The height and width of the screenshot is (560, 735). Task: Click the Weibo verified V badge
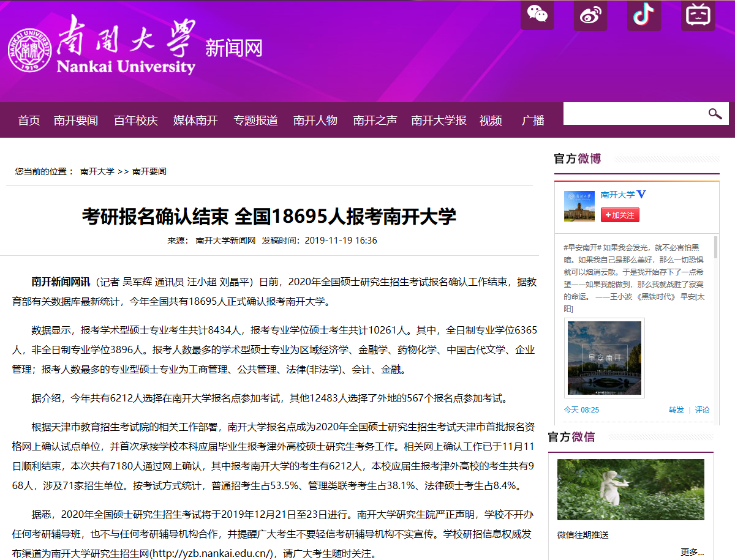point(642,195)
